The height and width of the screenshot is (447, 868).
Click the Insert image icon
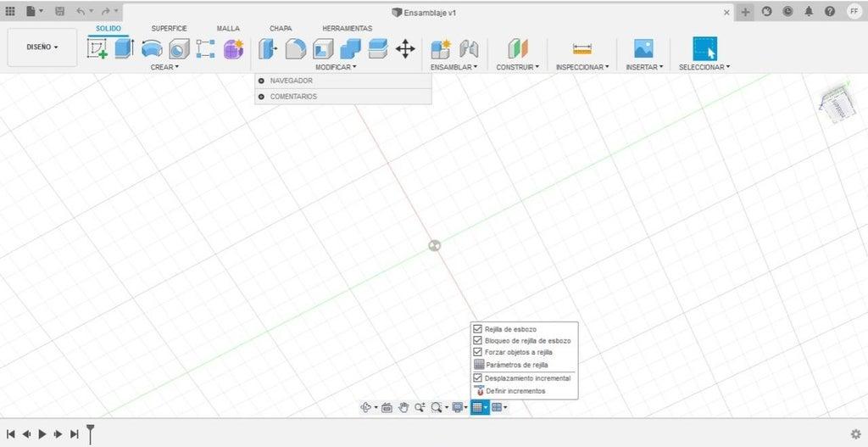pyautogui.click(x=643, y=48)
